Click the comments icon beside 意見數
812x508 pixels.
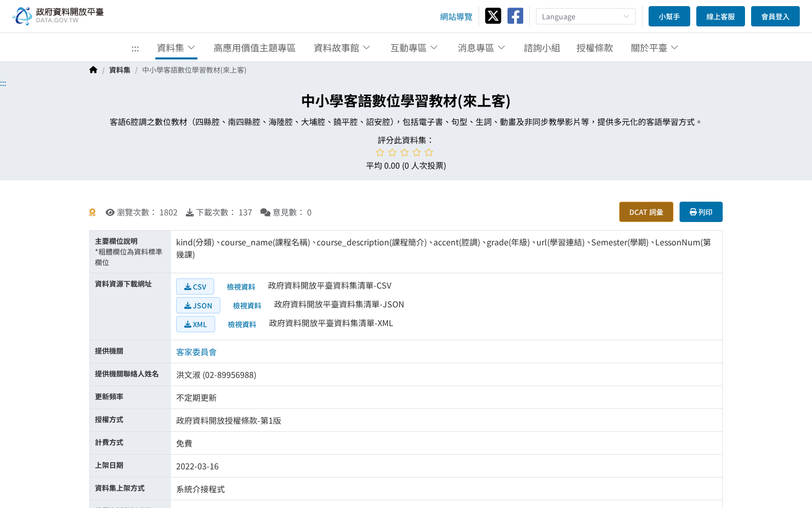[x=265, y=212]
